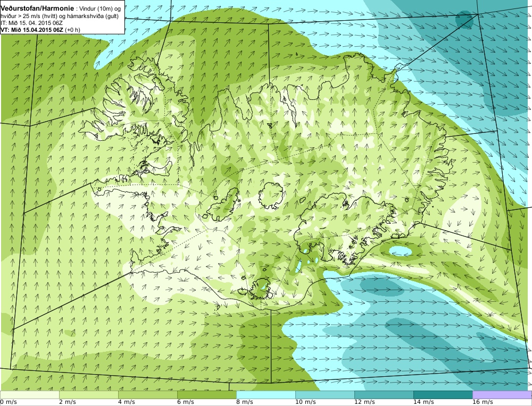
Task: Click the '8 m/s' legend label
Action: (245, 402)
